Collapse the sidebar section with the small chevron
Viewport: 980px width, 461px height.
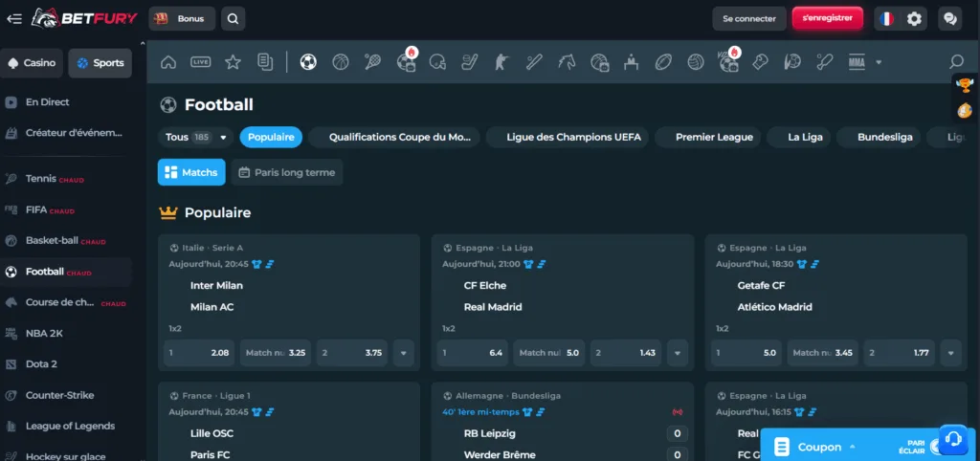point(142,44)
